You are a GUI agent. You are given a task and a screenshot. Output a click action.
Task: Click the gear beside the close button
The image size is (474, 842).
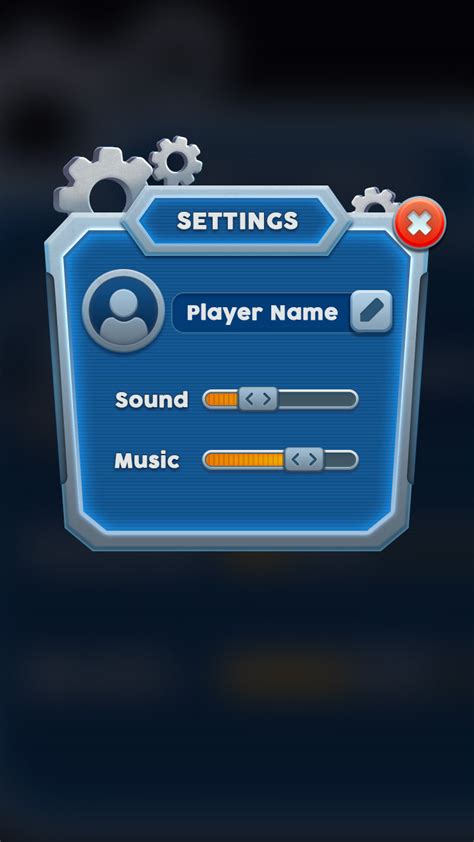[x=374, y=201]
